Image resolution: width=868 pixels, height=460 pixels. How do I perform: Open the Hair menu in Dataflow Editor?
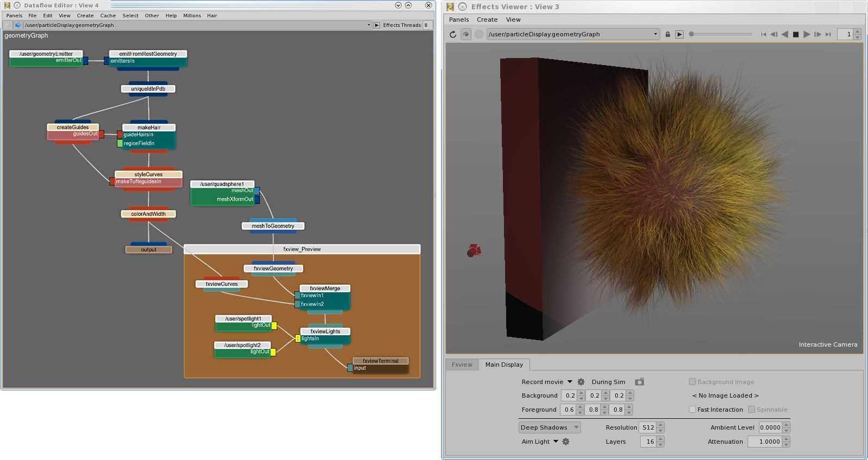click(212, 16)
